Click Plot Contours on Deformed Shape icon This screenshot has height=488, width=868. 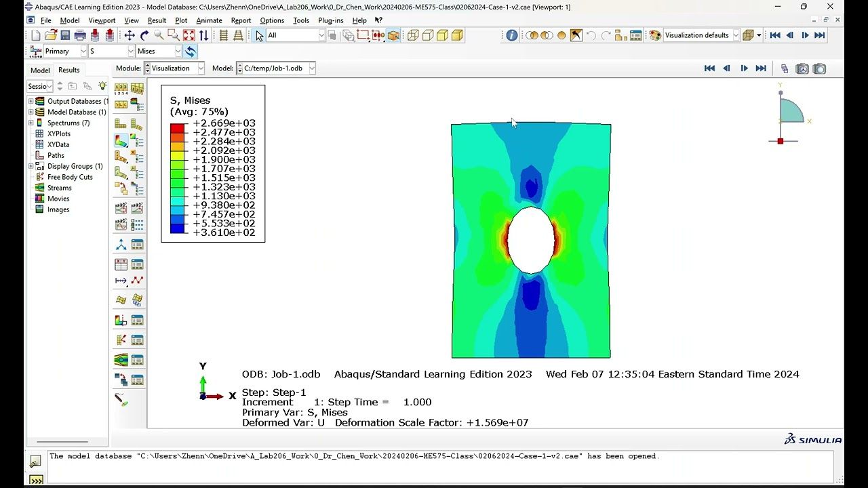(121, 141)
